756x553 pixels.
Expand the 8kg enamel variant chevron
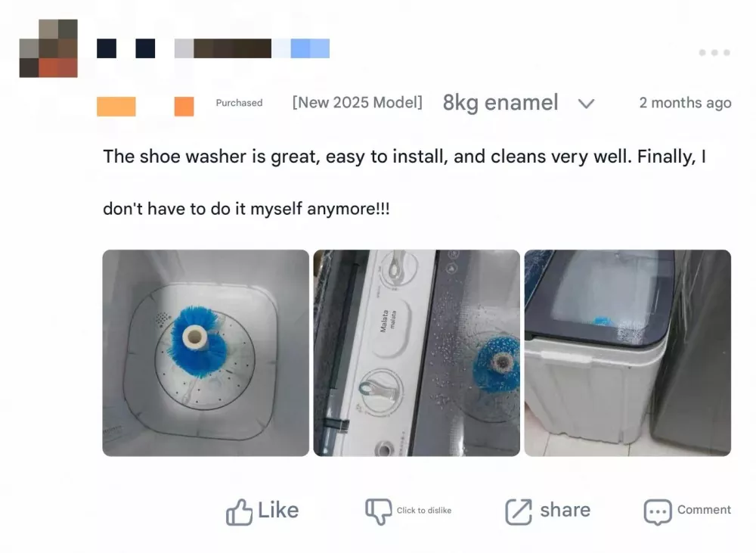point(587,104)
